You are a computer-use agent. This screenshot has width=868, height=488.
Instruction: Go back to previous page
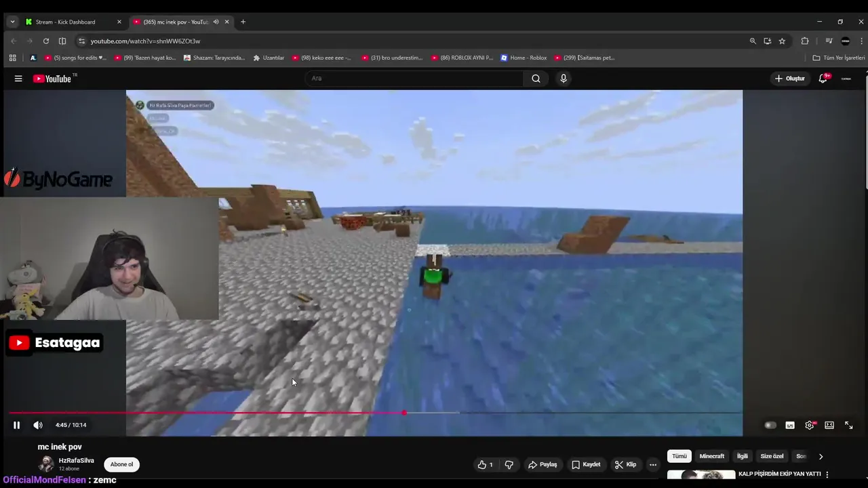[14, 41]
